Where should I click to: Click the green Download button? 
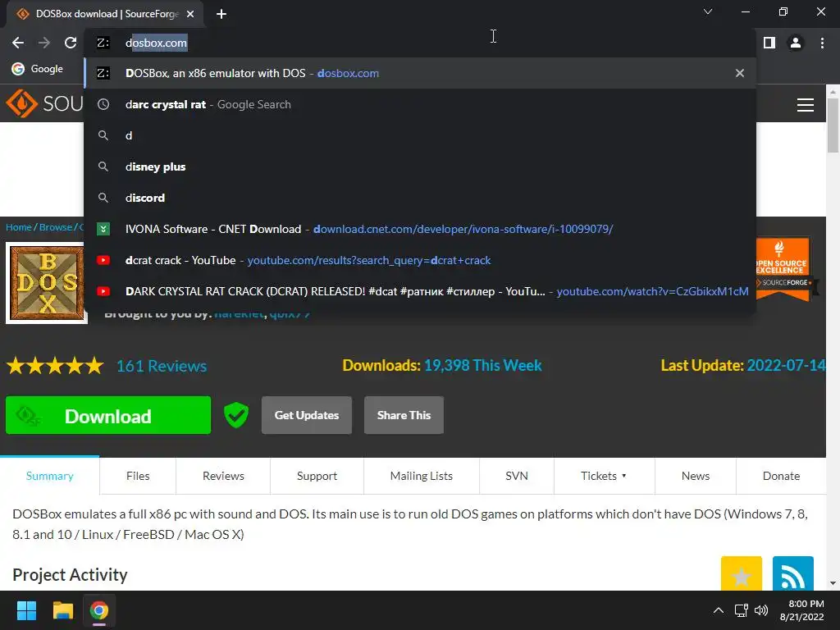[108, 415]
